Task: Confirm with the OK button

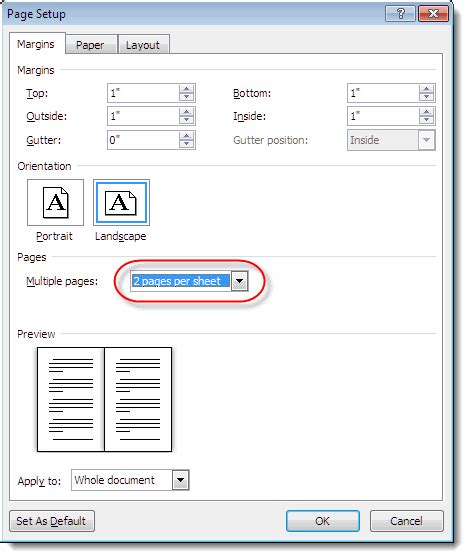Action: (322, 521)
